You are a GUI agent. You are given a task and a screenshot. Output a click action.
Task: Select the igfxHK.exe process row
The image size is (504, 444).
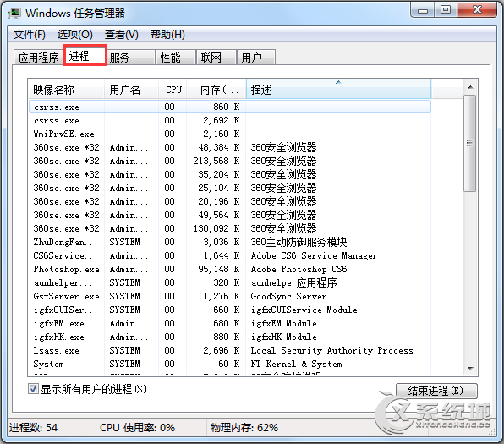click(x=230, y=337)
